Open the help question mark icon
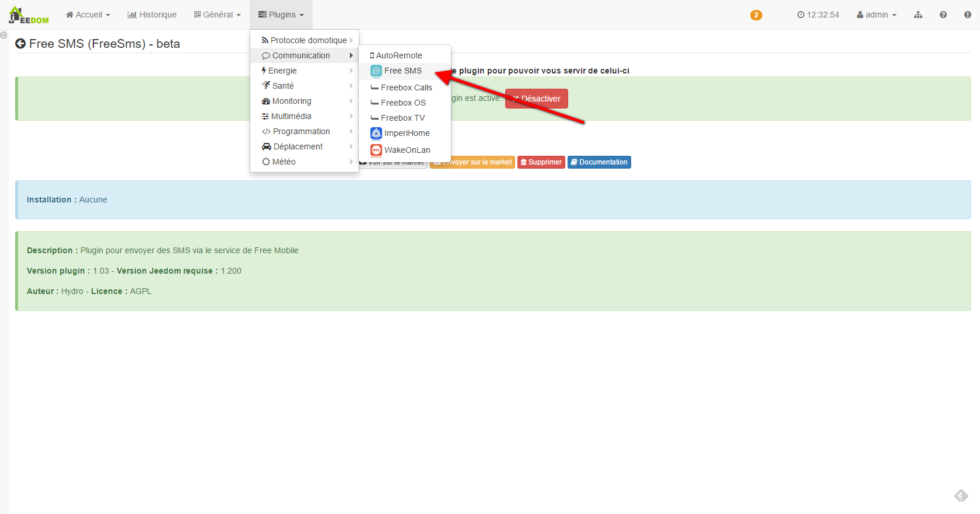The image size is (980, 514). (x=943, y=15)
